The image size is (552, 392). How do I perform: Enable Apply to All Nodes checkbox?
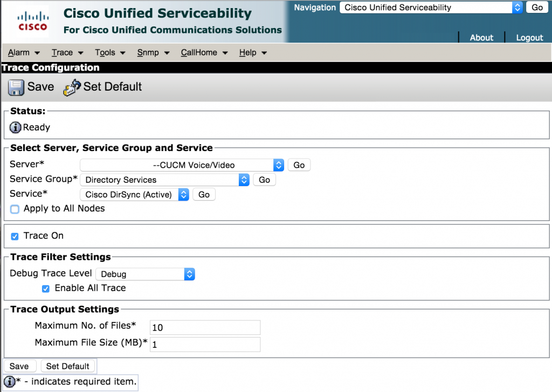(15, 209)
